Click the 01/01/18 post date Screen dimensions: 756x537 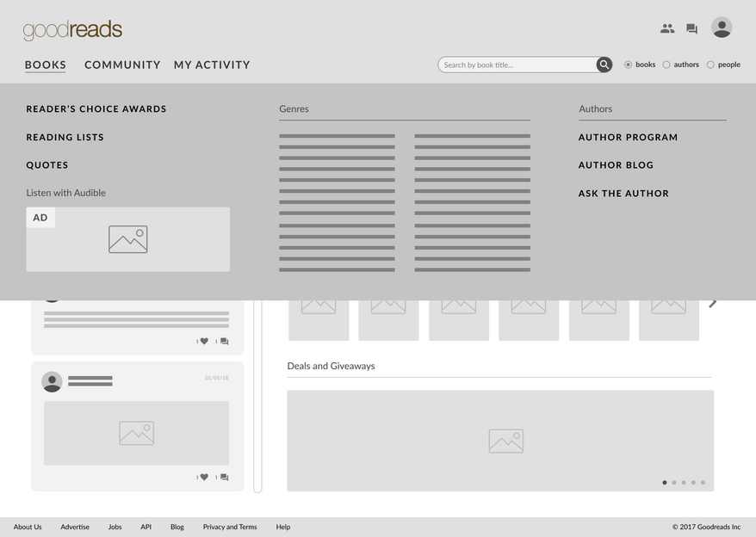click(x=216, y=378)
